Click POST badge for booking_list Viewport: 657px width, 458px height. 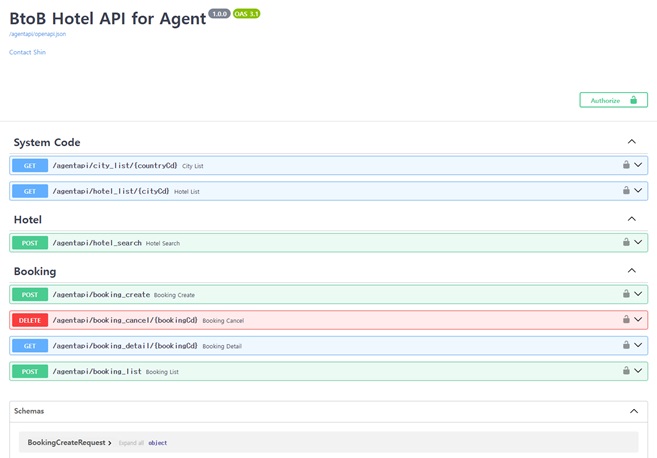(x=30, y=371)
